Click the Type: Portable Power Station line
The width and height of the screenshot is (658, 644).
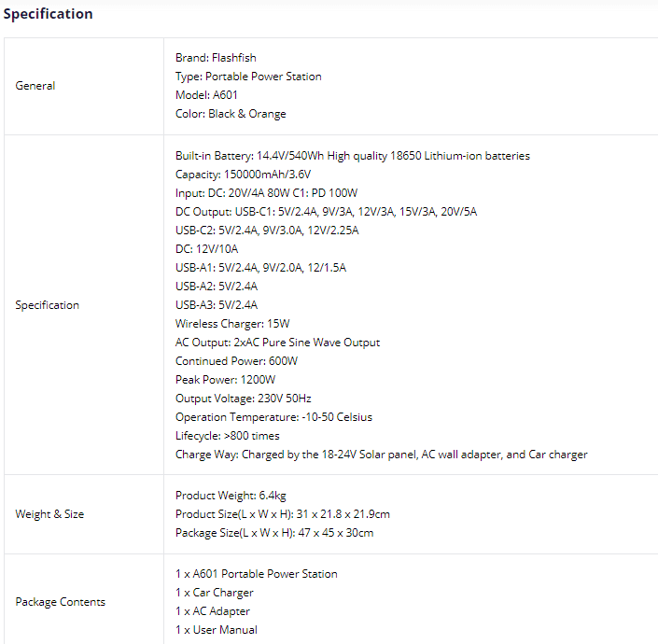(x=248, y=77)
